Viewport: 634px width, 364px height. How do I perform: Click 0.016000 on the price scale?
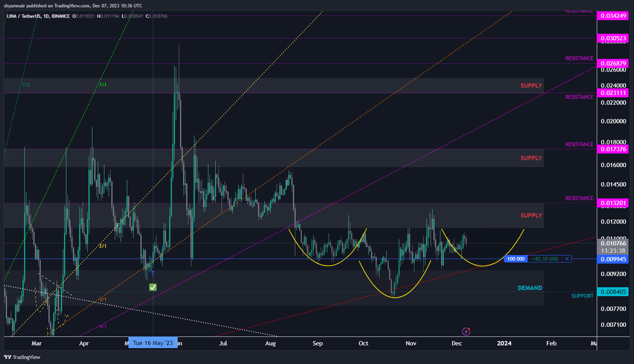(613, 165)
